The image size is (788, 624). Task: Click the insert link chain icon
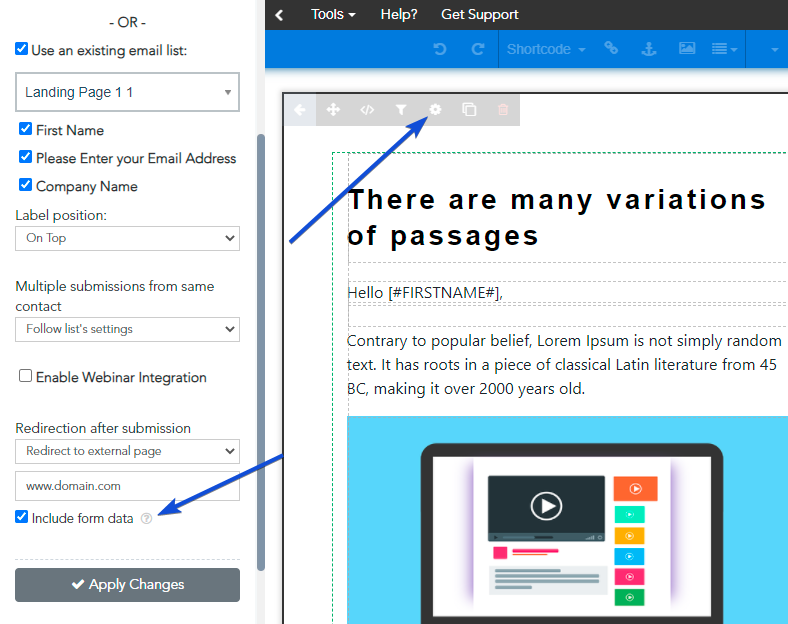pos(611,48)
